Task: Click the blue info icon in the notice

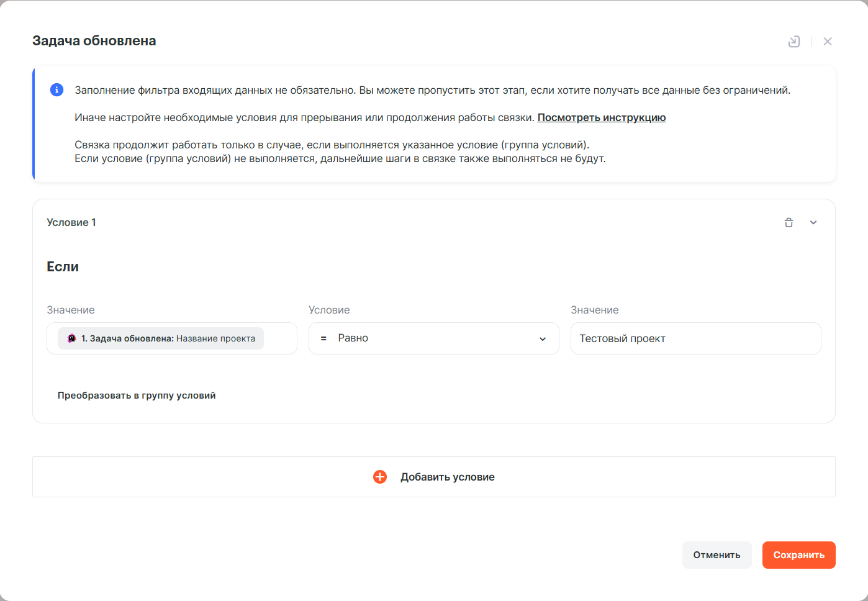Action: click(57, 90)
